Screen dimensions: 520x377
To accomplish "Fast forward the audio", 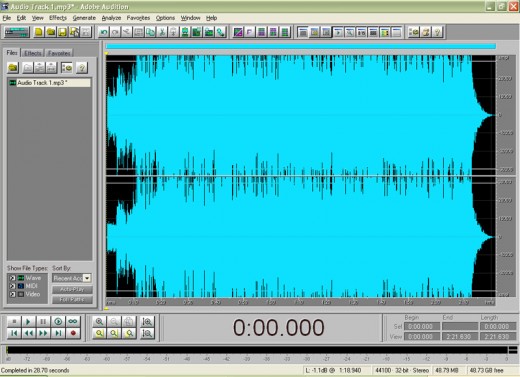I will [x=43, y=333].
